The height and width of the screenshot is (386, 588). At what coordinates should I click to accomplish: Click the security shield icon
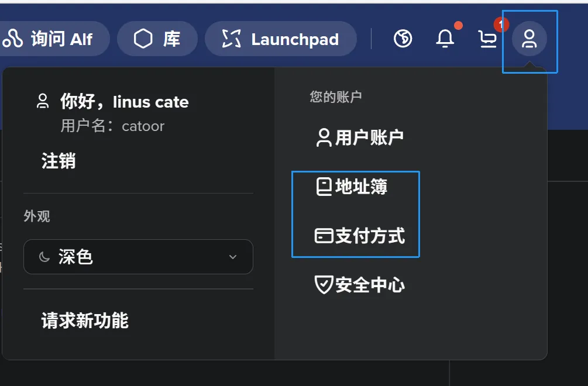pos(324,285)
